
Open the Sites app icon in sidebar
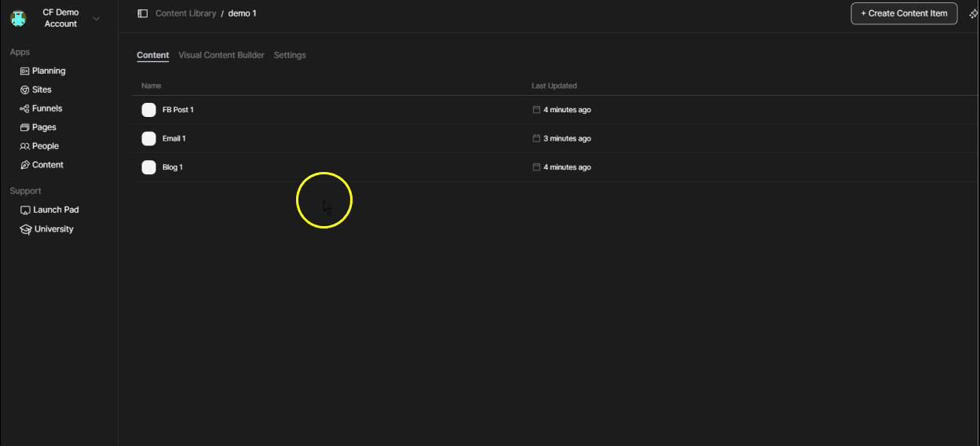[24, 90]
